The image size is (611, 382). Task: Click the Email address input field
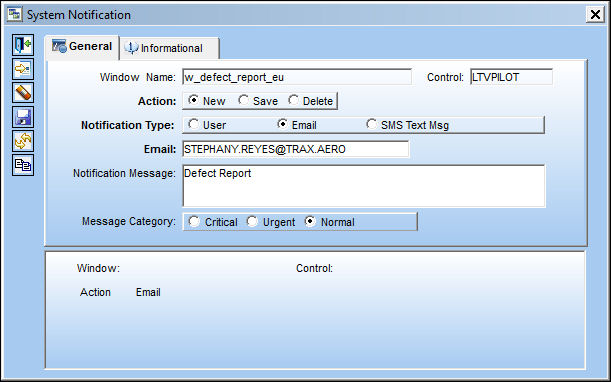pyautogui.click(x=296, y=149)
